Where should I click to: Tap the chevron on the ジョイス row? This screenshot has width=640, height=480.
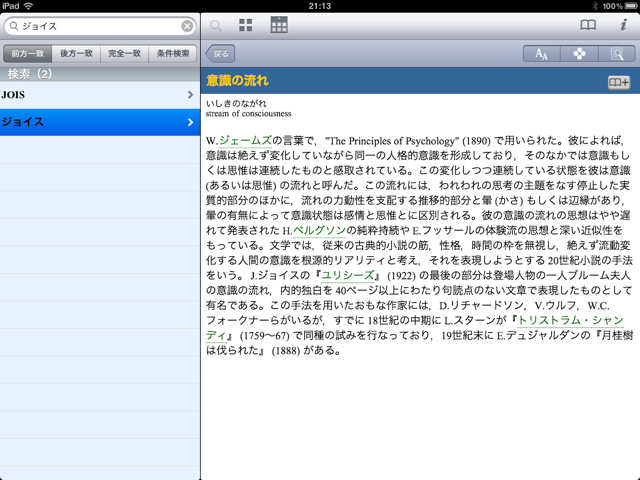pyautogui.click(x=190, y=122)
